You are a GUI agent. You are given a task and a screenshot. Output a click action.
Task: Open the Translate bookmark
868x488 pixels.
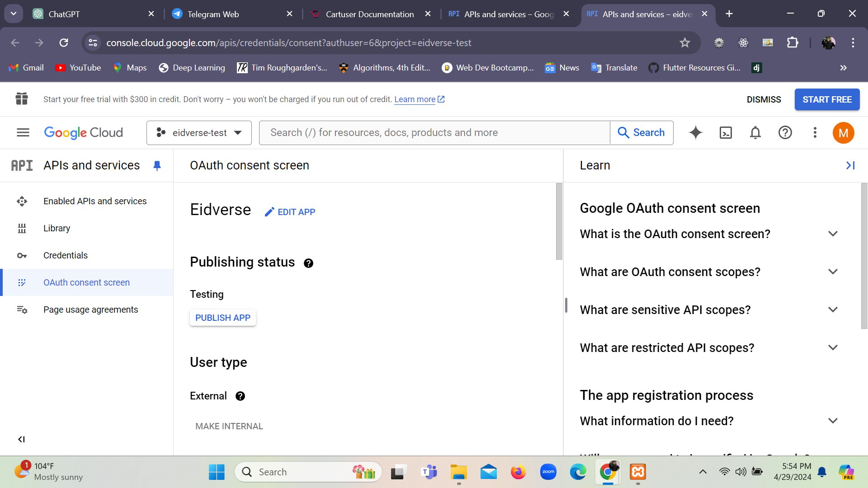(x=614, y=68)
